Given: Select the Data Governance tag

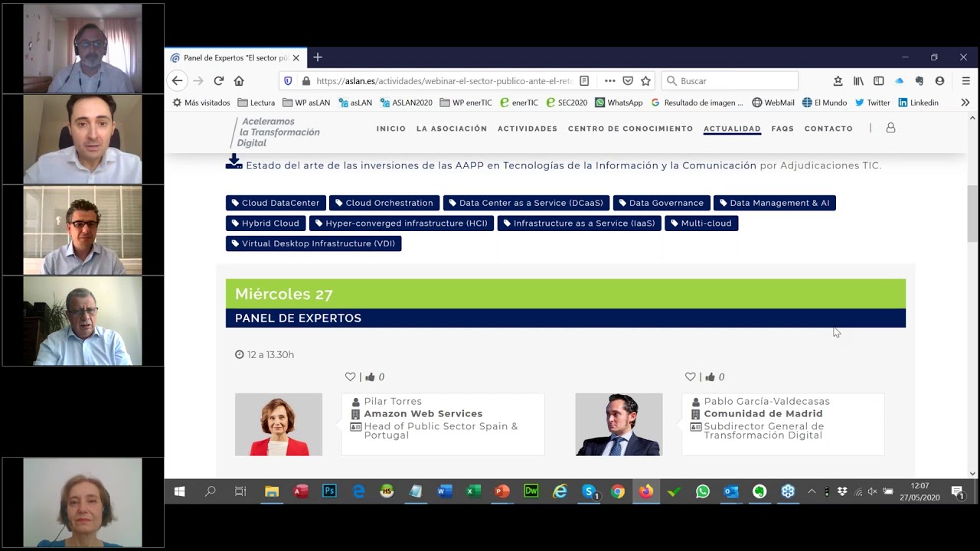Looking at the screenshot, I should click(x=661, y=203).
